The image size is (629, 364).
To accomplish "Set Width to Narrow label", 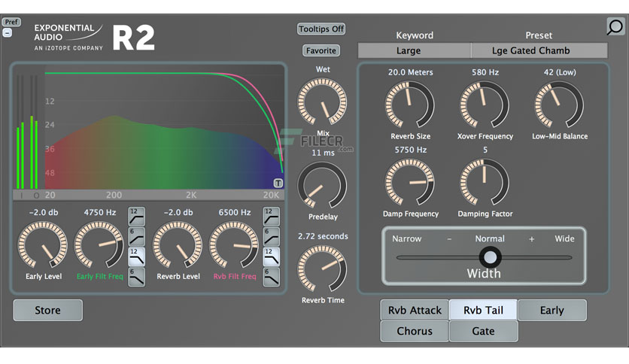I will click(x=407, y=238).
